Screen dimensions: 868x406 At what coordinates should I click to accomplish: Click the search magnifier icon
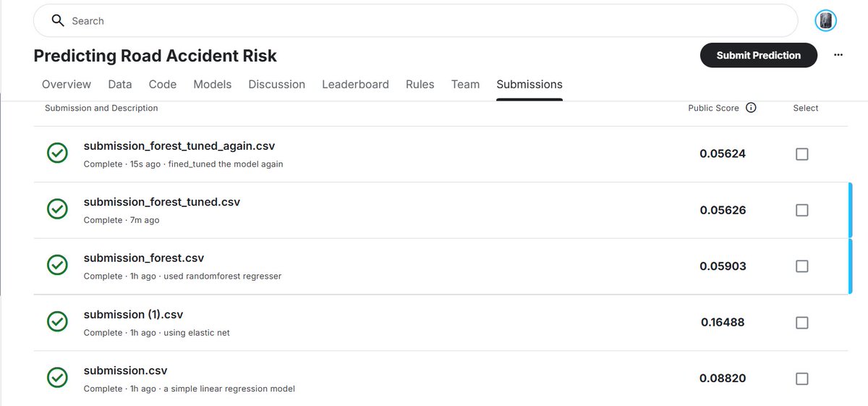tap(58, 21)
